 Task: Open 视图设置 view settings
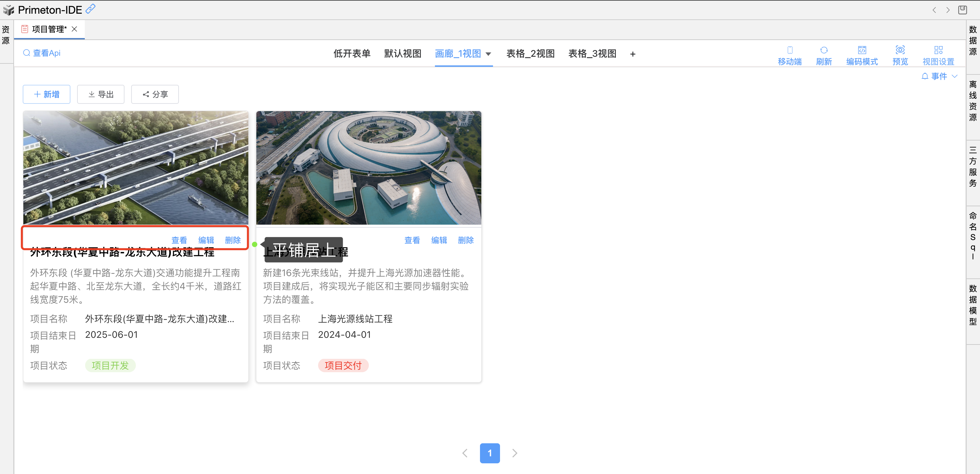[938, 54]
